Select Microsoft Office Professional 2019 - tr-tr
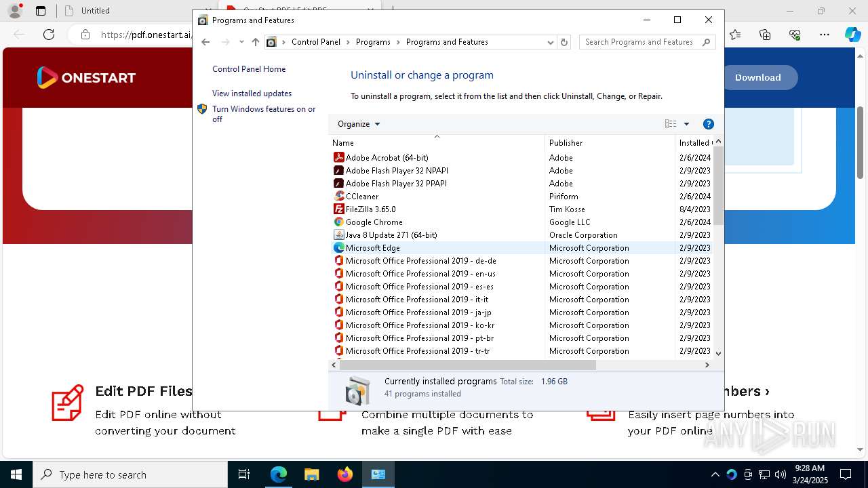The width and height of the screenshot is (868, 488). [x=418, y=350]
